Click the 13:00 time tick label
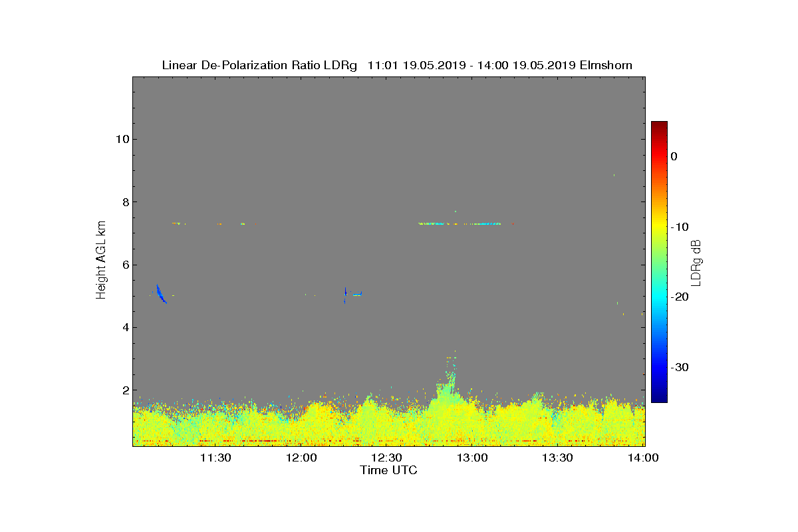The height and width of the screenshot is (532, 798). [x=473, y=458]
